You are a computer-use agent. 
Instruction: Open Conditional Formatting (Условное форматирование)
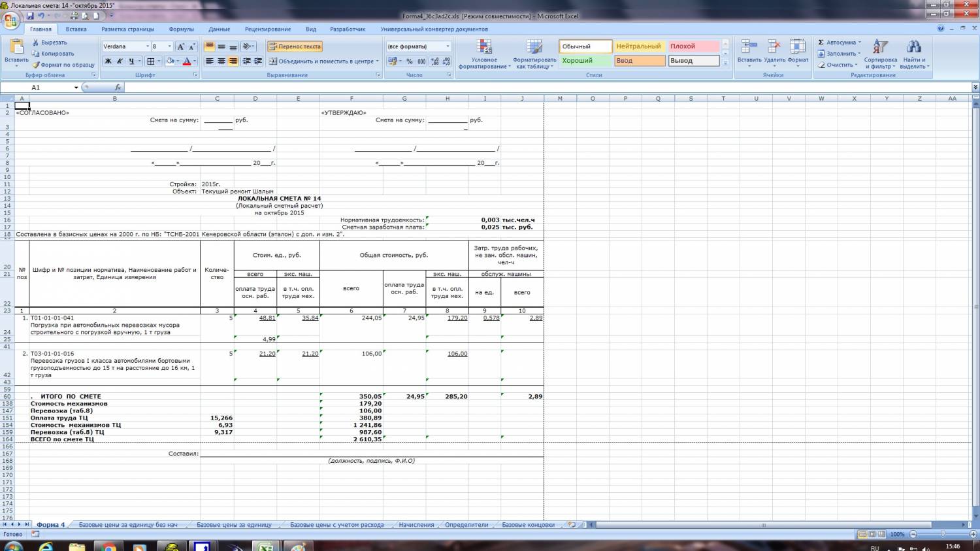click(x=484, y=54)
